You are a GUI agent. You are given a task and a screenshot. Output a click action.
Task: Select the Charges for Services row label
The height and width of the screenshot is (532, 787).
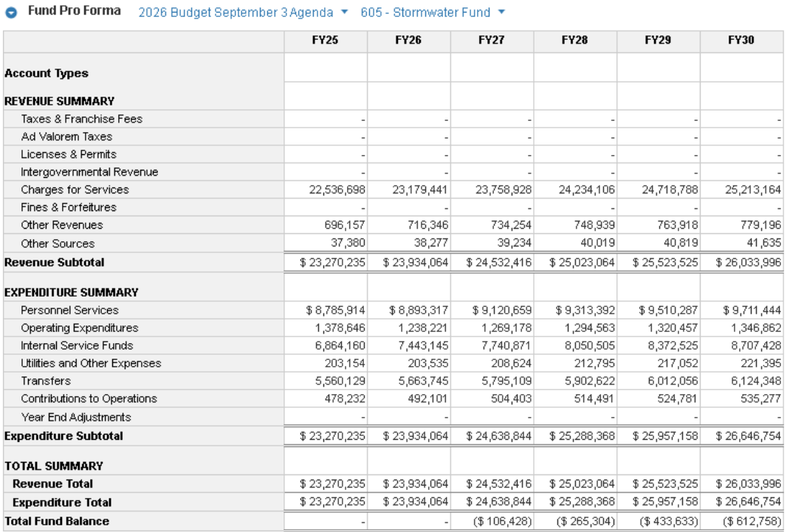pos(75,190)
